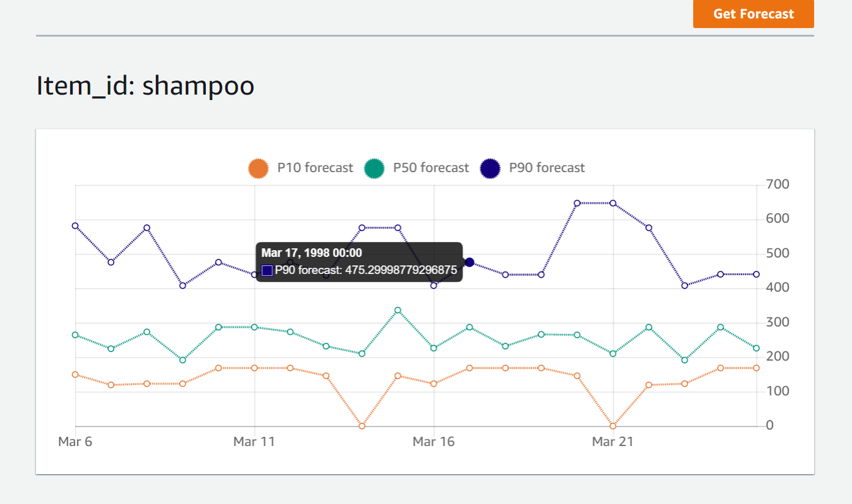Select the highlighted P90 point on Mar 17
852x504 pixels.
pos(470,262)
